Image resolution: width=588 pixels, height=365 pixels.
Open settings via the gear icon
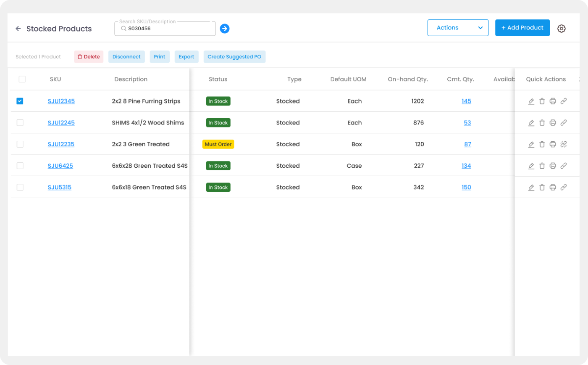(562, 29)
